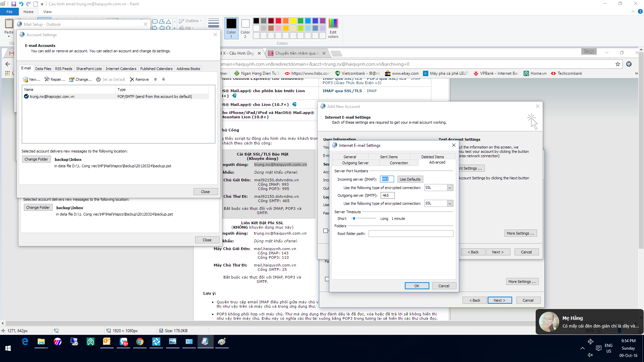
Task: Click the Redo arrow in Paint's quick access toolbar
Action: coord(29,4)
